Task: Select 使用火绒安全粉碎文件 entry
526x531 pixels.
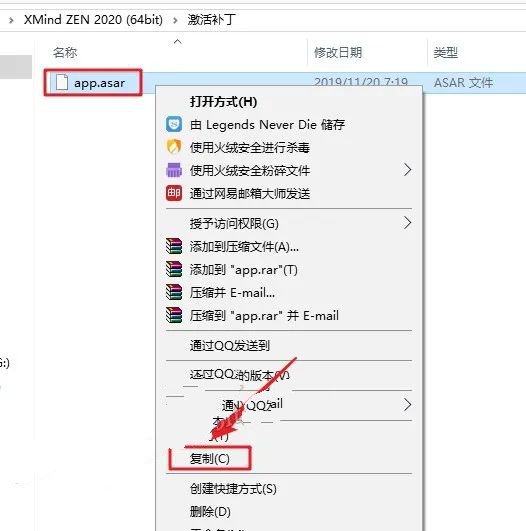Action: point(250,170)
